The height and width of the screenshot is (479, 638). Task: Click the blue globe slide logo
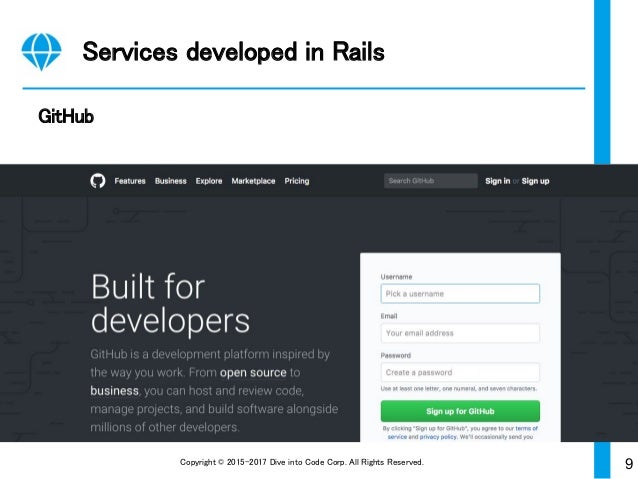pyautogui.click(x=42, y=52)
